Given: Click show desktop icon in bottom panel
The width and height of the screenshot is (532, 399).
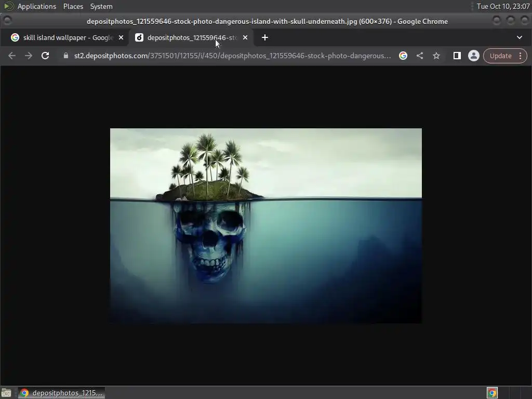Looking at the screenshot, I should tap(6, 393).
